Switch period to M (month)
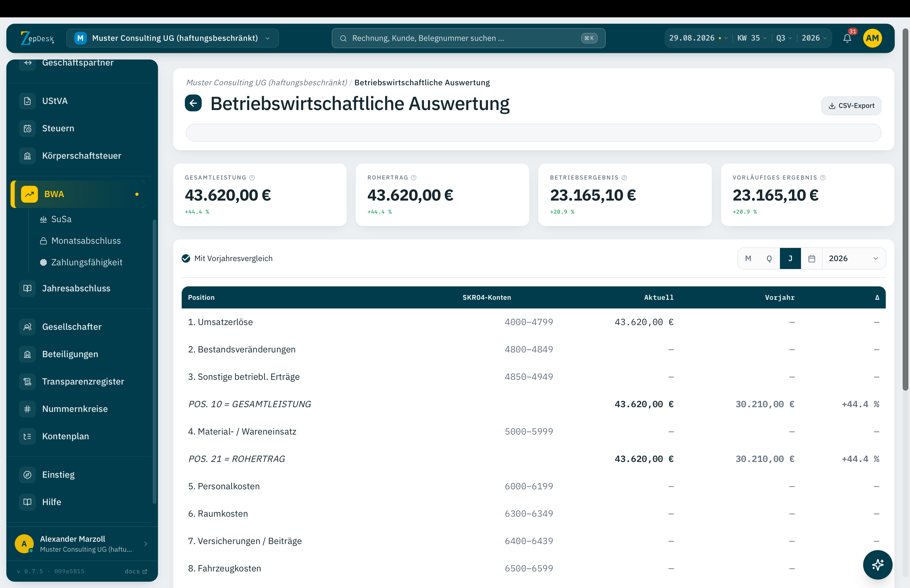Image resolution: width=910 pixels, height=588 pixels. click(748, 258)
